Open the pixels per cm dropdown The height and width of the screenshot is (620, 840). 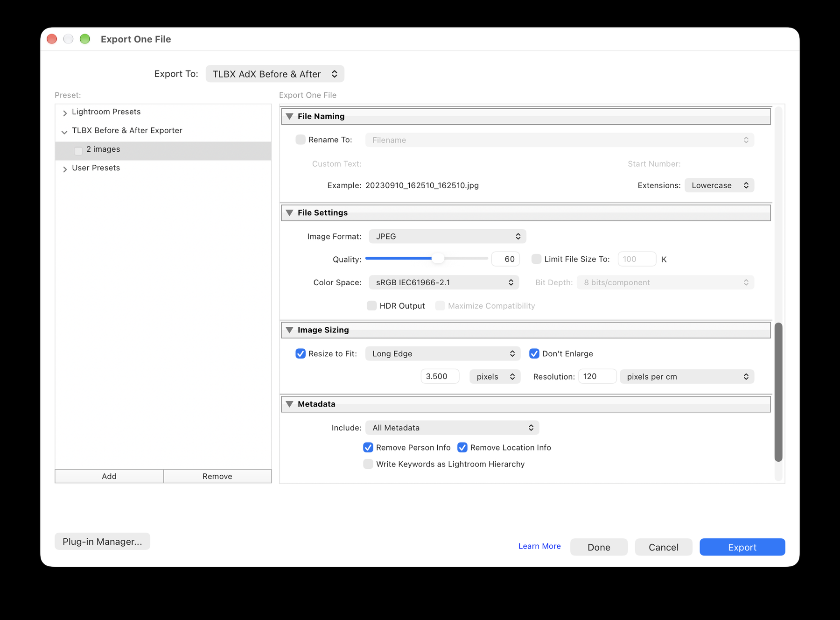(687, 377)
